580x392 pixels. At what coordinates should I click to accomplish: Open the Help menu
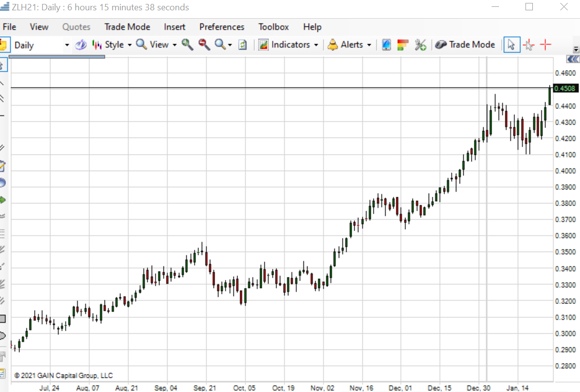pyautogui.click(x=312, y=27)
